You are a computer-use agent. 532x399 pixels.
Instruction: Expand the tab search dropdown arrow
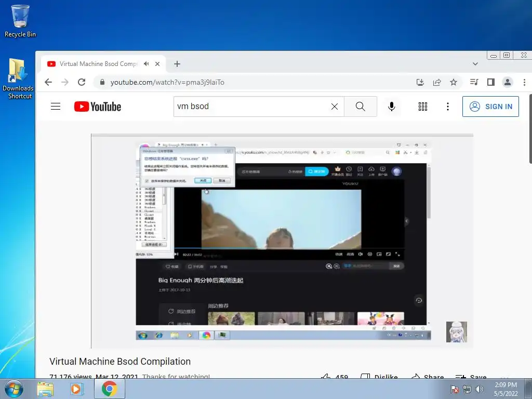coord(475,64)
